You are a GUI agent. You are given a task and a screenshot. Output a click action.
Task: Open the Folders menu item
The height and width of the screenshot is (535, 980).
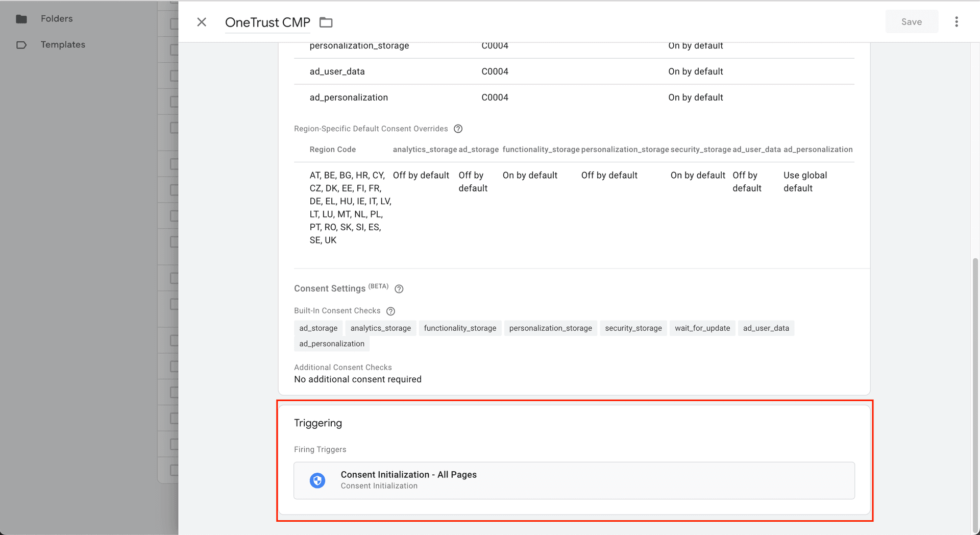(57, 19)
